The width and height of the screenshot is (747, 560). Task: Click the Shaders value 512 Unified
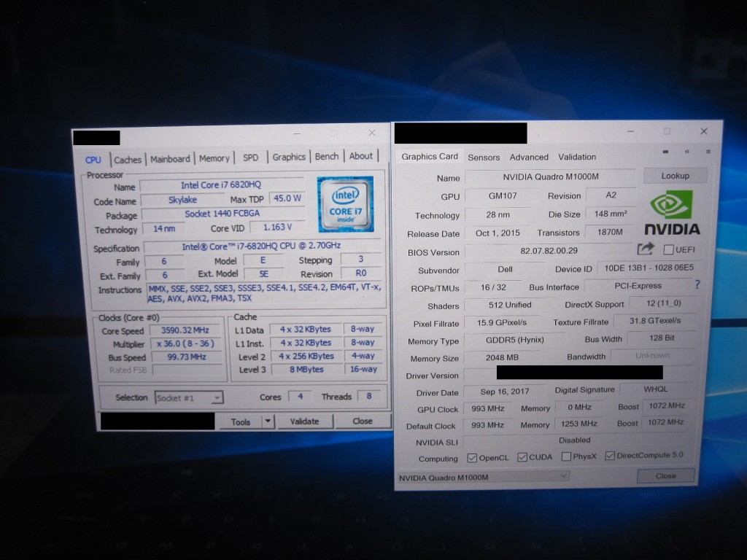(510, 305)
